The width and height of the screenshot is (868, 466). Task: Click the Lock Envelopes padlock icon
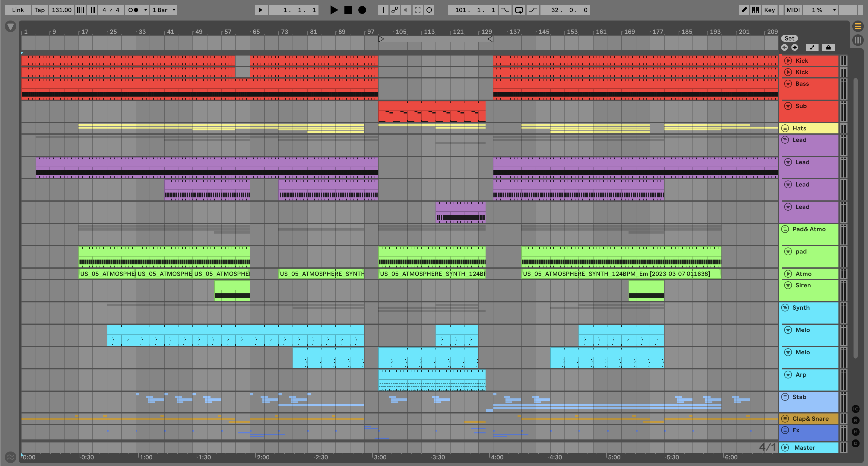(x=828, y=48)
